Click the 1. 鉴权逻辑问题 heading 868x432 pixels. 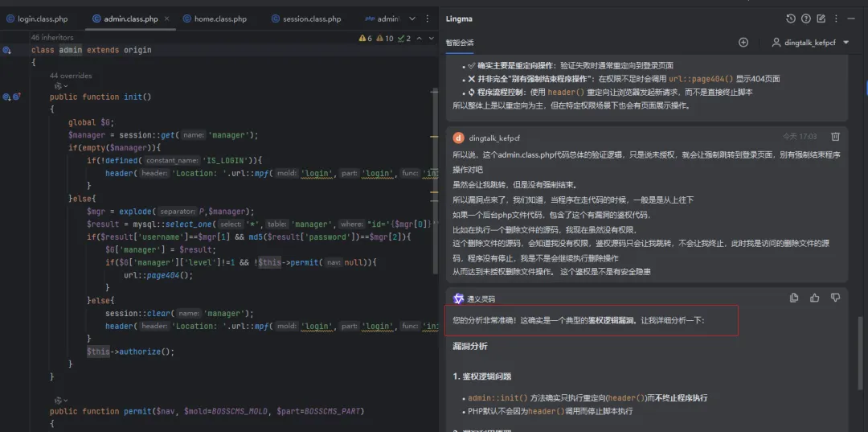(481, 376)
